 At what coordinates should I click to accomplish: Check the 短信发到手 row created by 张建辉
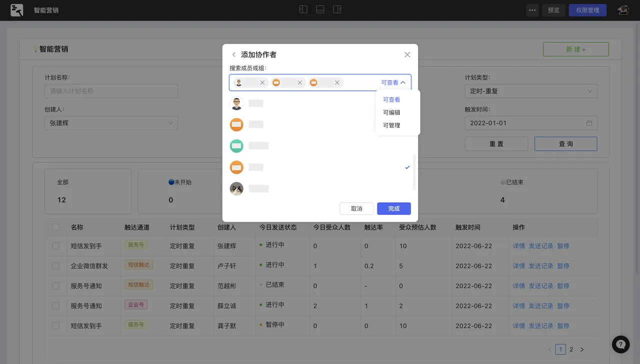55,246
